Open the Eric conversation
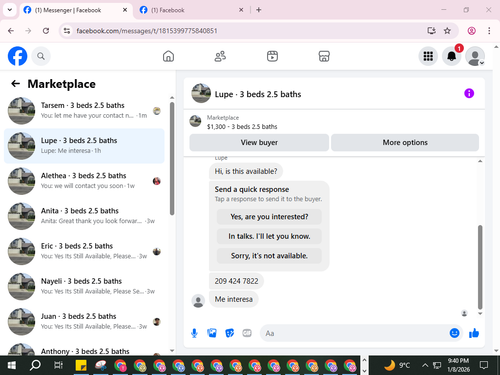Screen dimensions: 500x375 click(84, 251)
